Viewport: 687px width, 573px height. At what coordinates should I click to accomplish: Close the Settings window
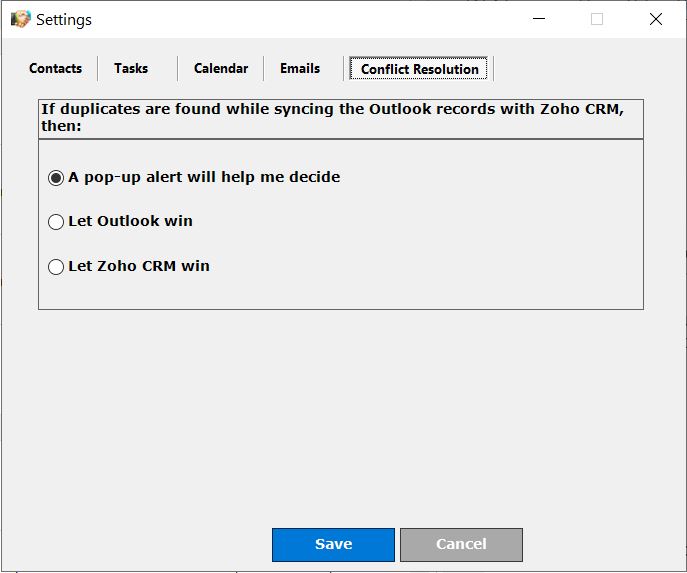656,19
